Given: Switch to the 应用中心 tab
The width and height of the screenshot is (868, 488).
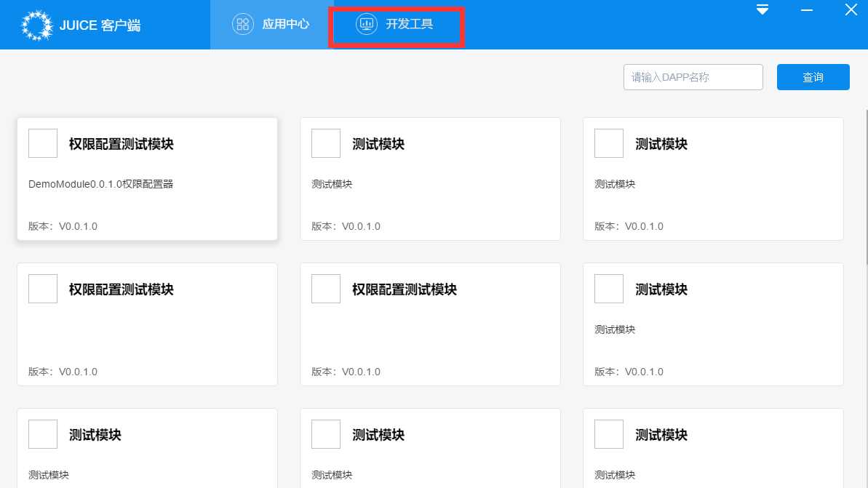Looking at the screenshot, I should point(269,24).
